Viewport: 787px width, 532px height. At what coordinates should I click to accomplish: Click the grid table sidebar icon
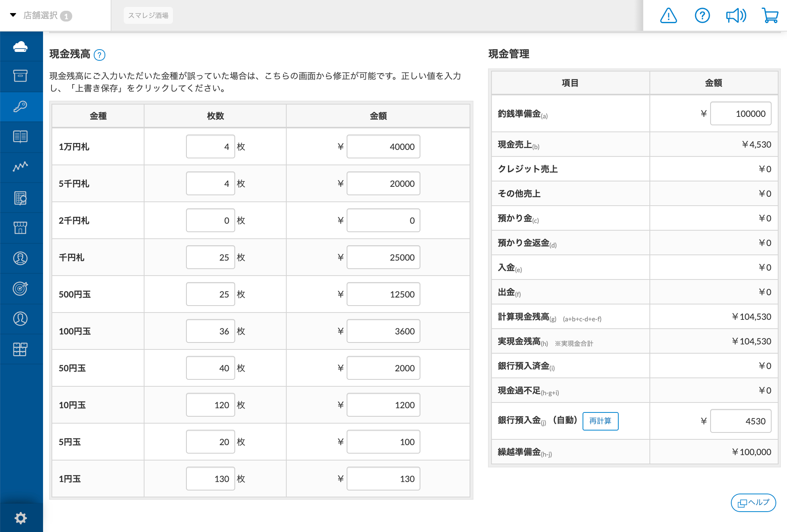tap(20, 349)
